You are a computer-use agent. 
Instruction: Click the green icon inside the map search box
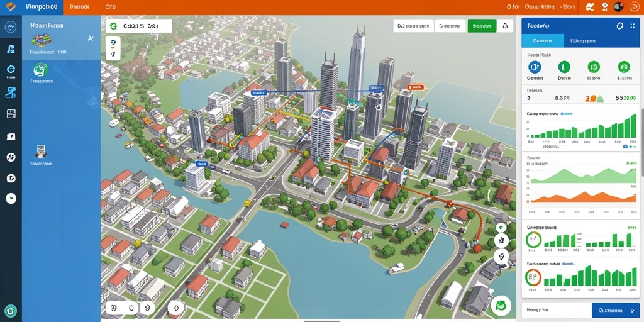coord(114,26)
